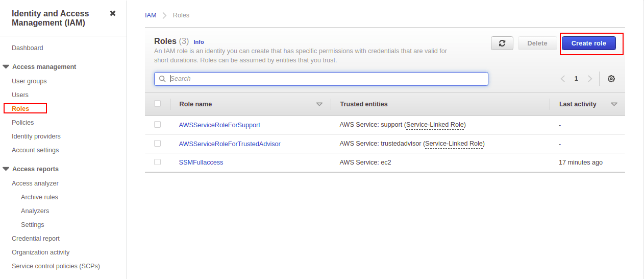
Task: Open the AWSServiceRoleForTrustedAdvisor role link
Action: point(230,144)
